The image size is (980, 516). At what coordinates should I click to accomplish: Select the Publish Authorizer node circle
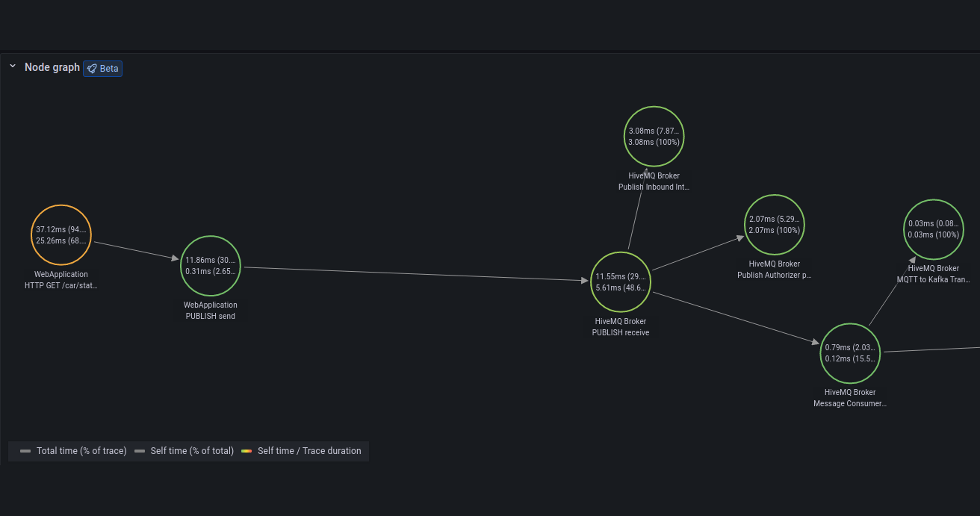pyautogui.click(x=775, y=224)
